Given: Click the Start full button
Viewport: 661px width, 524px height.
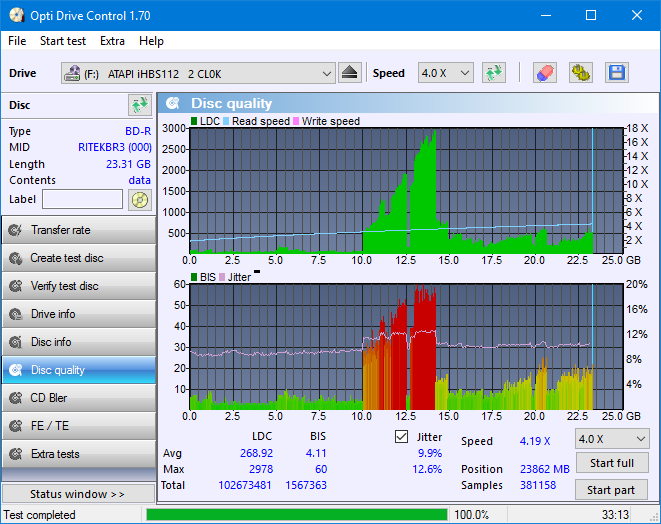Looking at the screenshot, I should point(612,463).
